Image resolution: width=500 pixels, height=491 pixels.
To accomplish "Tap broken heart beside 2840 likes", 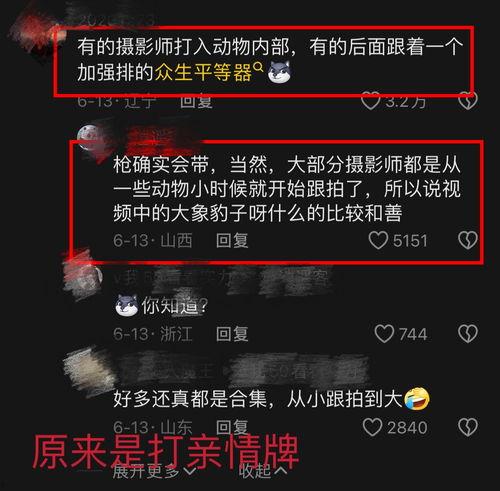I will [x=468, y=427].
